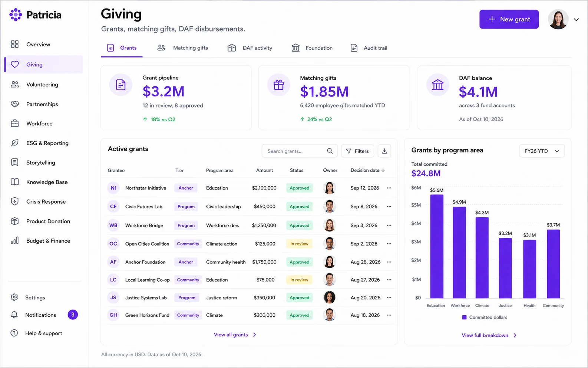Expand the FY26 YTD period dropdown
This screenshot has width=588, height=368.
coord(542,151)
